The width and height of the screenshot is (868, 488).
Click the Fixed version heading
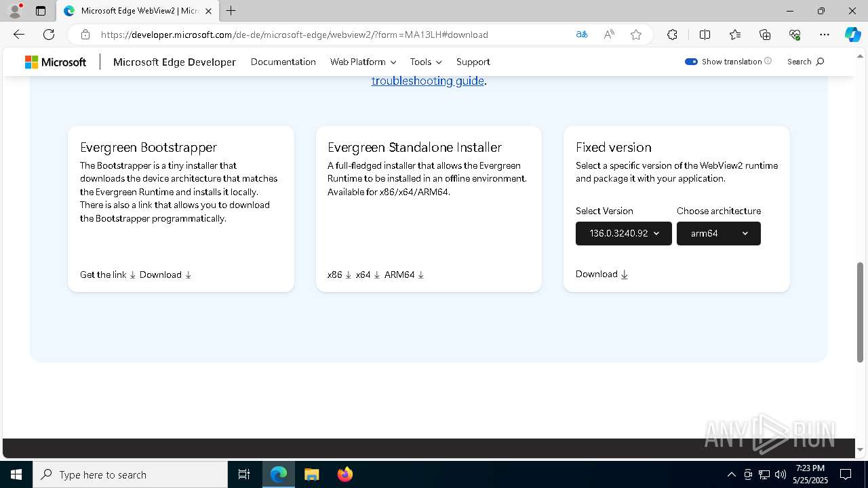[x=614, y=147]
